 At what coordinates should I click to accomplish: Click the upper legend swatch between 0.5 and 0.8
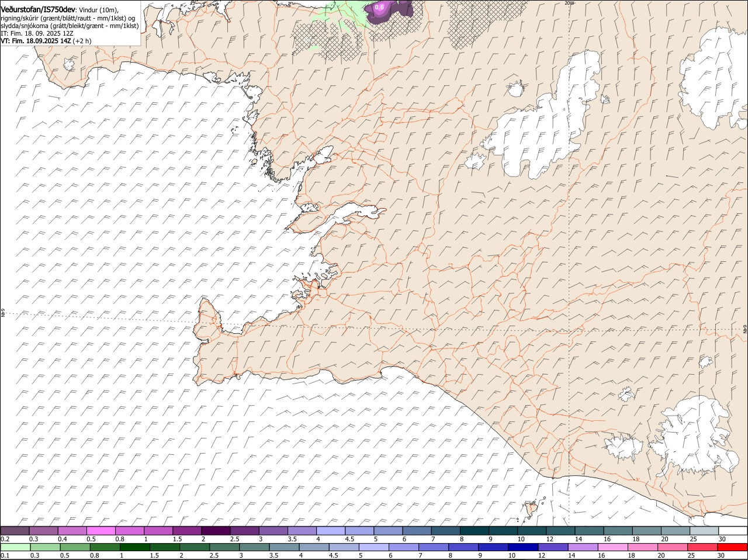coord(101,531)
